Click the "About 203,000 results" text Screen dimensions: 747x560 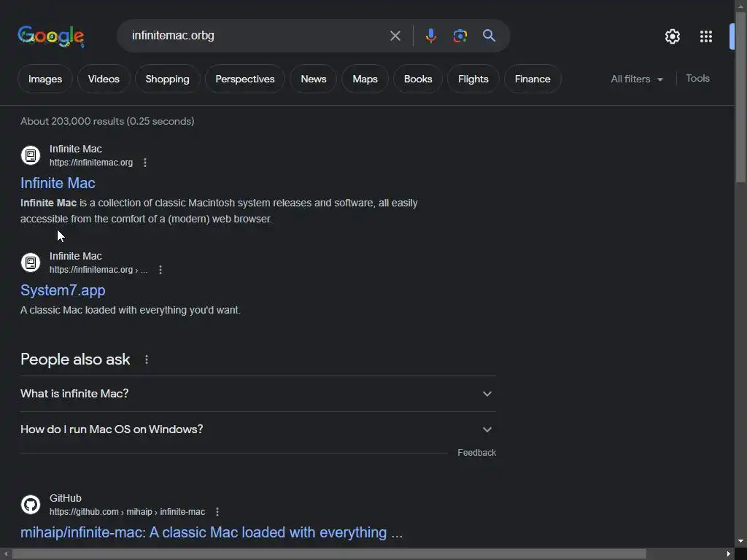pos(107,122)
